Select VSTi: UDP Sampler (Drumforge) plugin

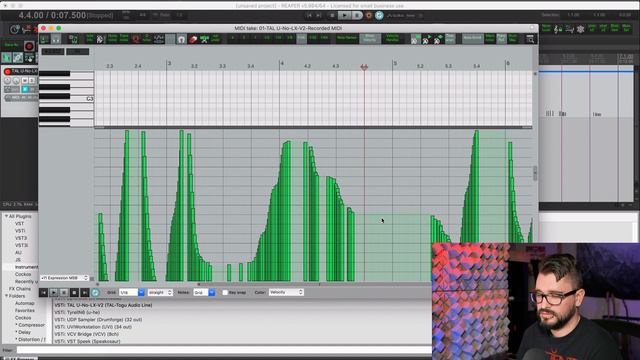tap(98, 320)
